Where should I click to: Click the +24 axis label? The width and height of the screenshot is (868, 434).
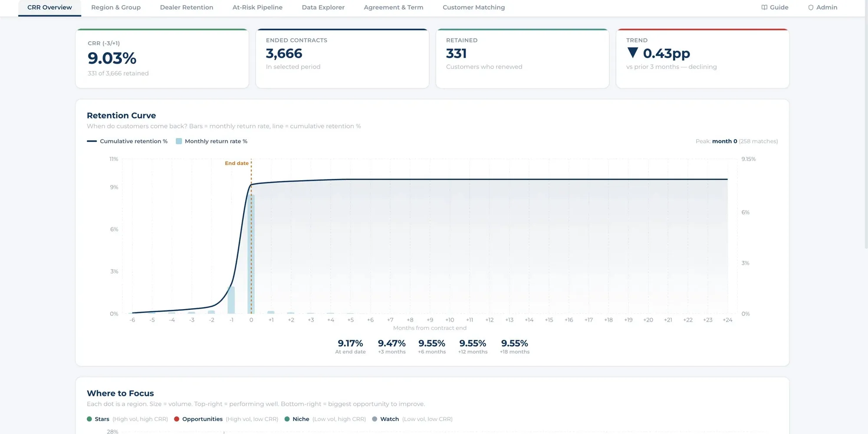pyautogui.click(x=727, y=320)
